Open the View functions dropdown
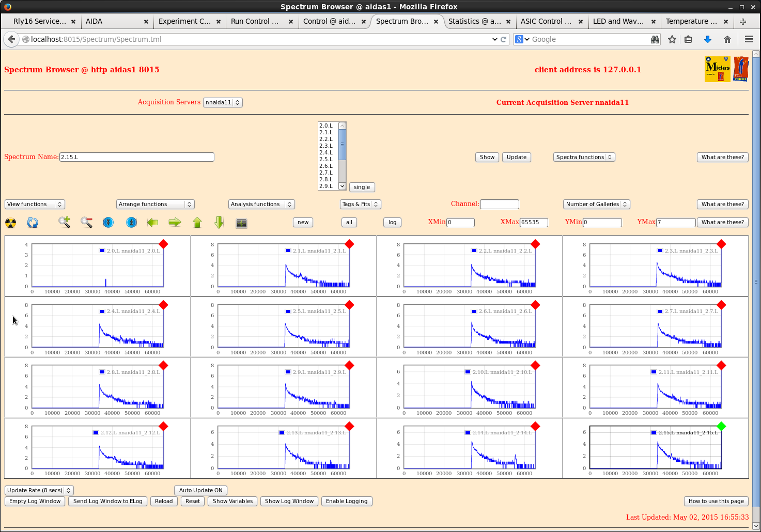The width and height of the screenshot is (761, 532). (35, 204)
